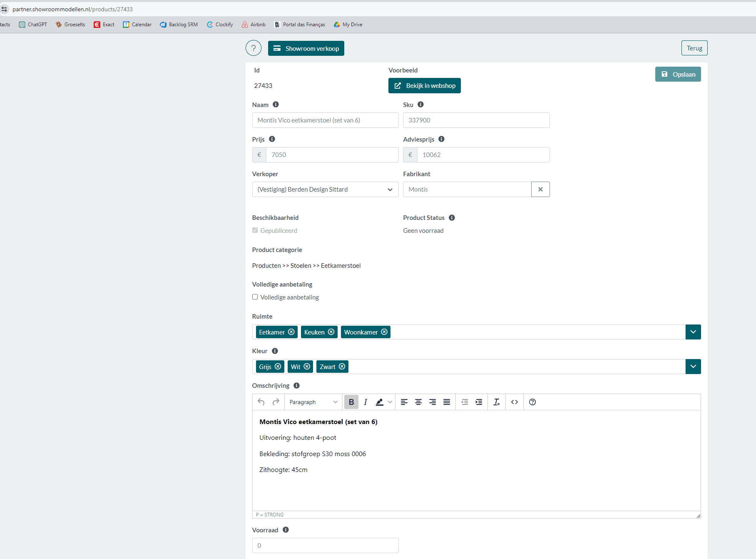Toggle the Gepubliceerd checkbox
Viewport: 756px width, 559px height.
click(x=255, y=230)
